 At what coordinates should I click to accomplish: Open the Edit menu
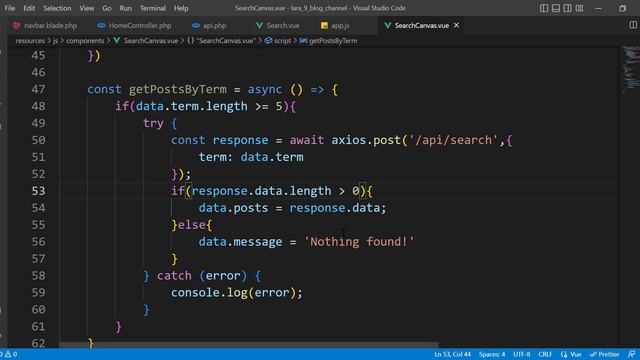pyautogui.click(x=29, y=8)
